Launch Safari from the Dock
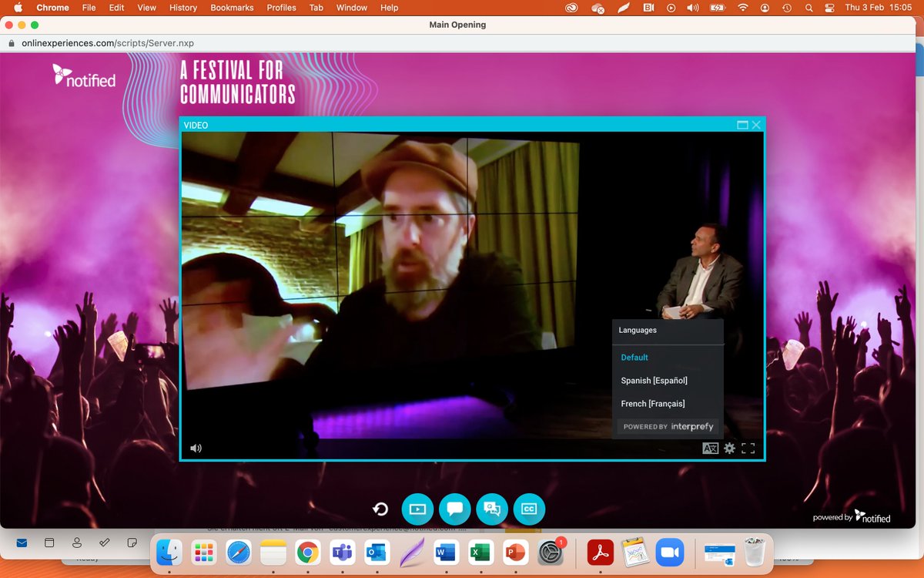Screen dimensions: 924x578 pyautogui.click(x=239, y=553)
